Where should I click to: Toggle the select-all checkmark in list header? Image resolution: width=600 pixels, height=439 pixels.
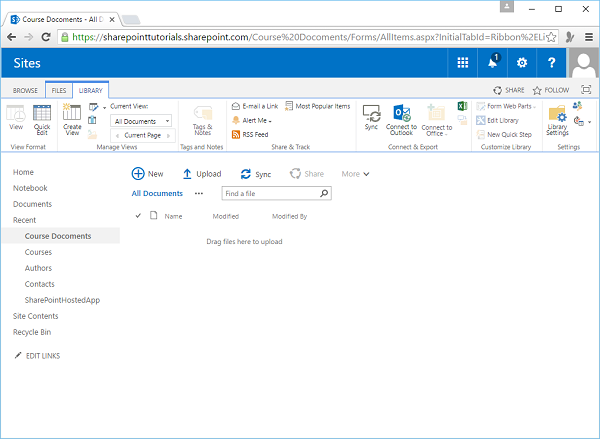(138, 215)
